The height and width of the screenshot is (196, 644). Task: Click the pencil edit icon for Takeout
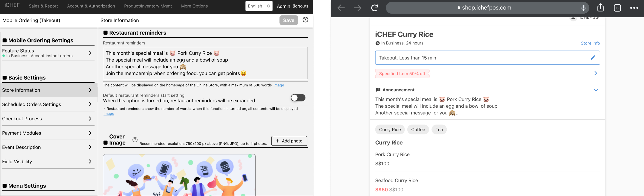pyautogui.click(x=593, y=58)
